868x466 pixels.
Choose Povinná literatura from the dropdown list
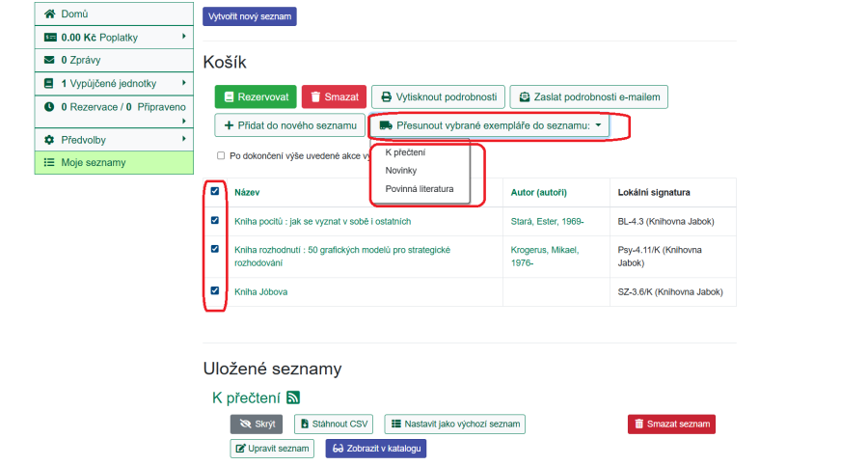click(x=419, y=189)
